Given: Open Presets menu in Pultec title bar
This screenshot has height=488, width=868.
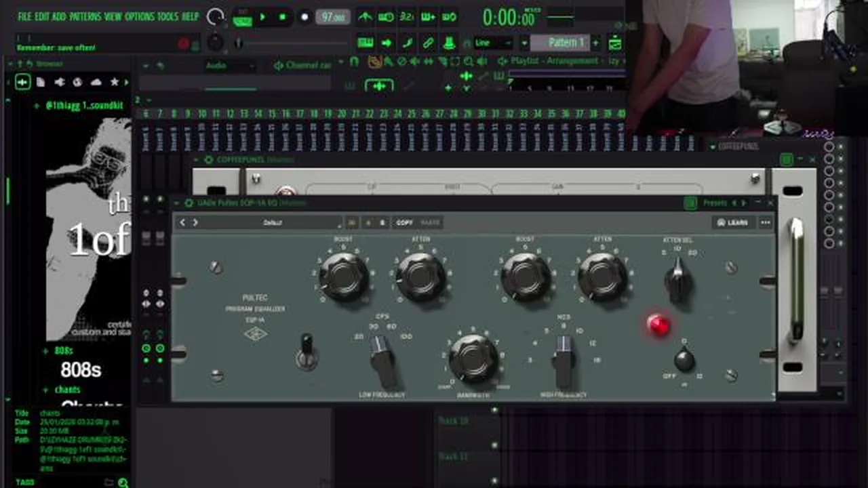Looking at the screenshot, I should (715, 203).
